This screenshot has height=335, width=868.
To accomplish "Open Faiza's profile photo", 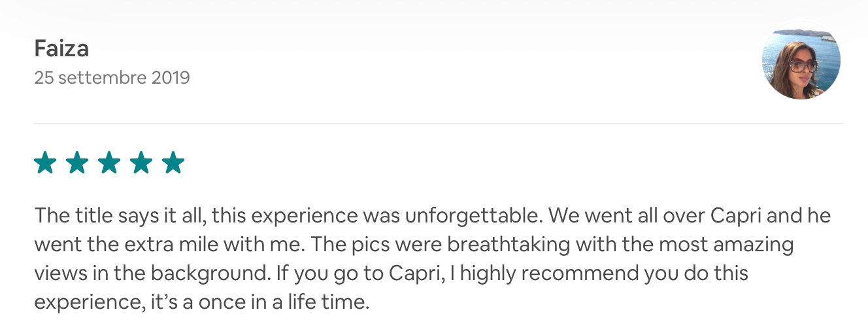I will click(801, 60).
